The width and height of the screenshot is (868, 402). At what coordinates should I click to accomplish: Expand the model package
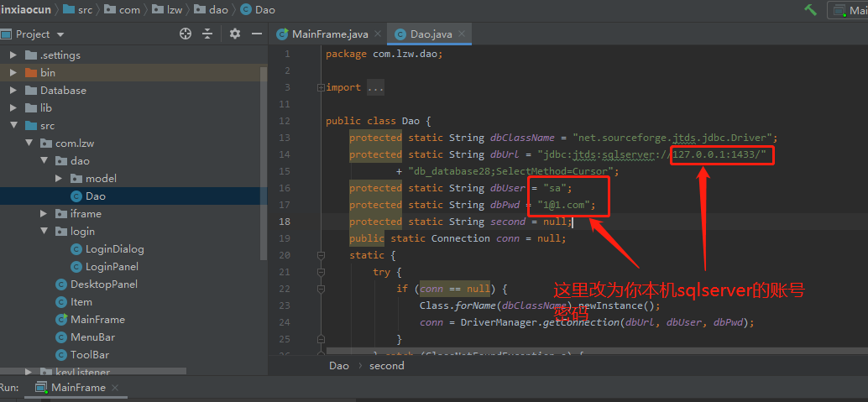[60, 179]
